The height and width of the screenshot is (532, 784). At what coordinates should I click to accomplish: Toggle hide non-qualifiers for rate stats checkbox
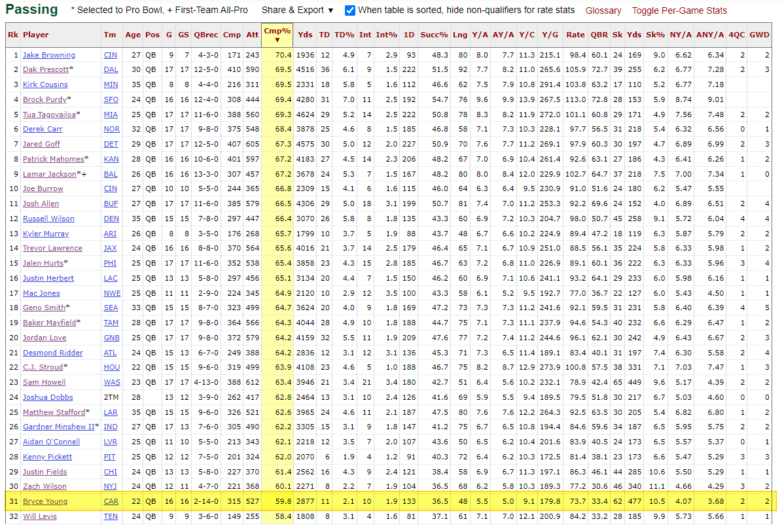click(350, 10)
